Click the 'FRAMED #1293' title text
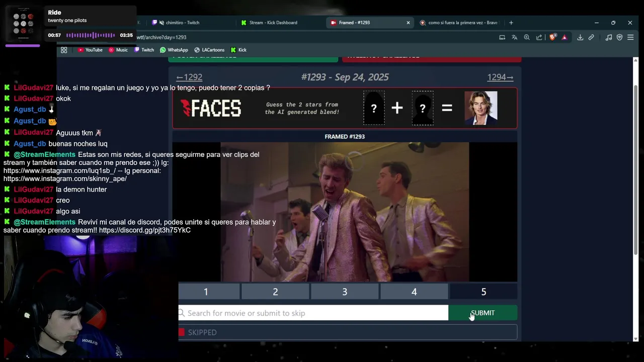 pyautogui.click(x=345, y=137)
